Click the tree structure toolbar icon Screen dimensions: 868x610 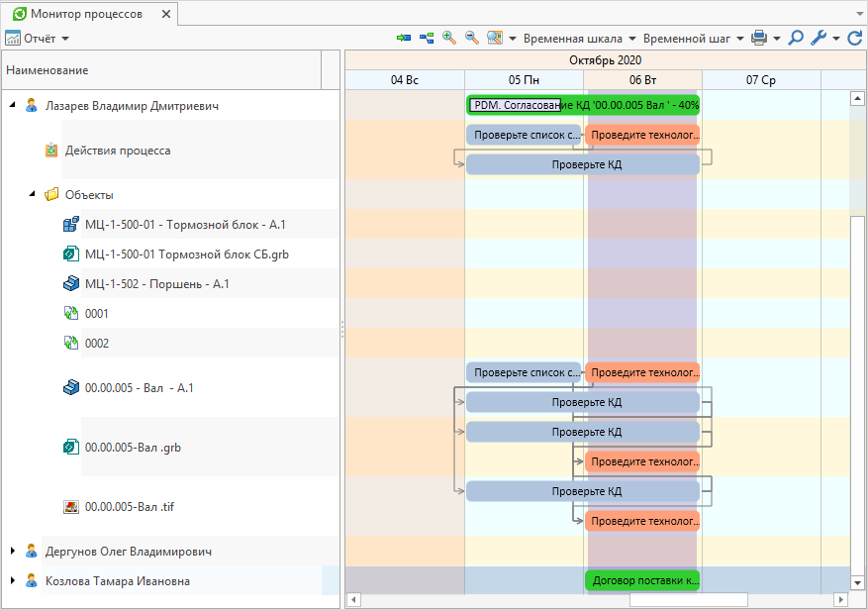click(x=427, y=39)
